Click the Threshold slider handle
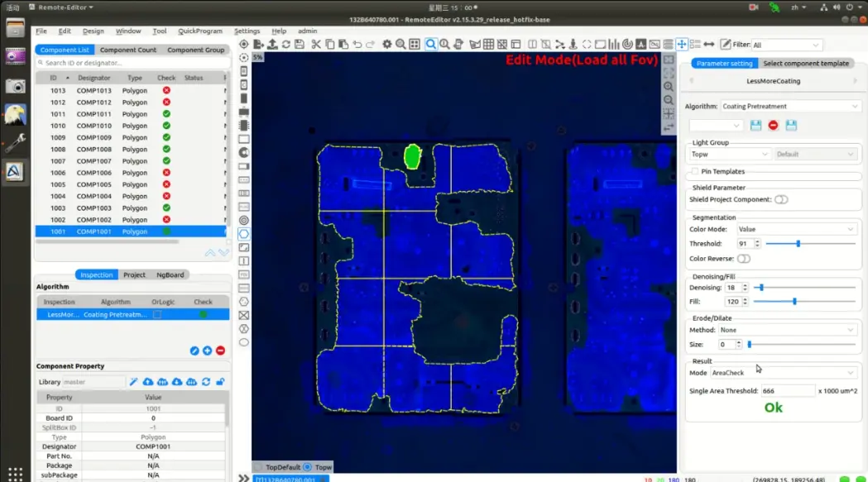This screenshot has width=868, height=482. tap(798, 244)
